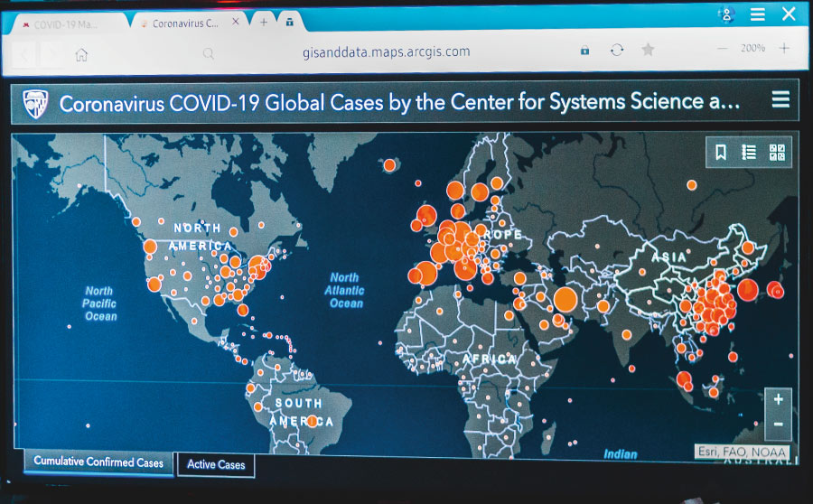813x504 pixels.
Task: Click the search magnifier in address bar
Action: click(x=209, y=53)
